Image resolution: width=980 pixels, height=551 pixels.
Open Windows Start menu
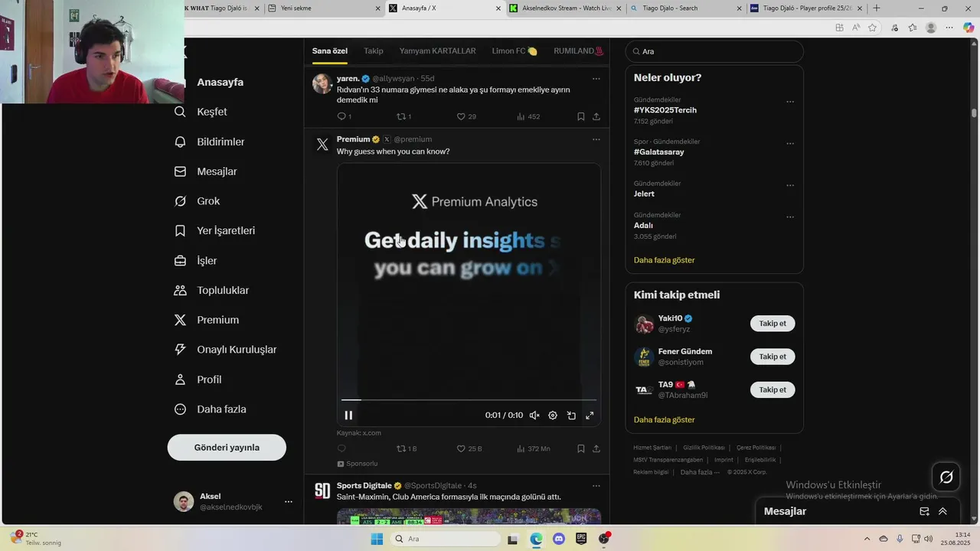(377, 539)
